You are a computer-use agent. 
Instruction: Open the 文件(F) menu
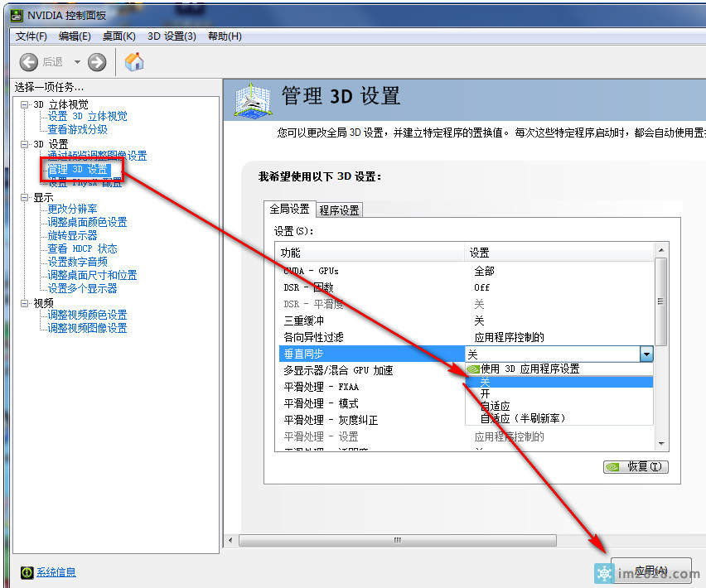(x=31, y=36)
